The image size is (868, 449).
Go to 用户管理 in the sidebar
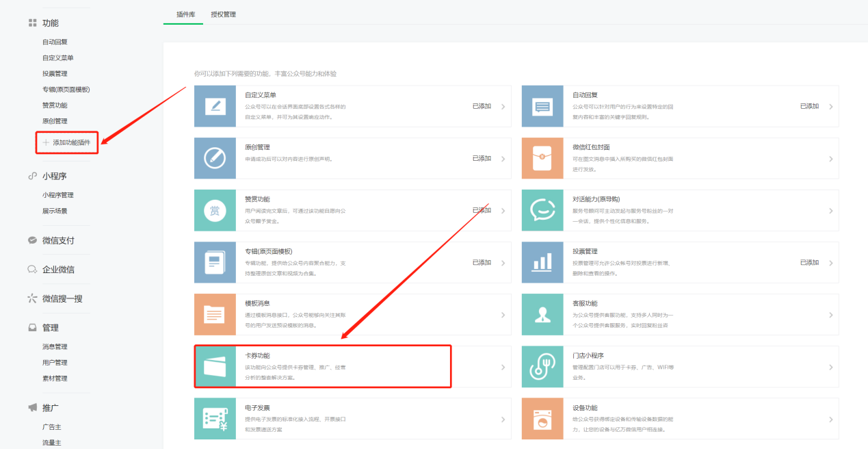tap(55, 363)
